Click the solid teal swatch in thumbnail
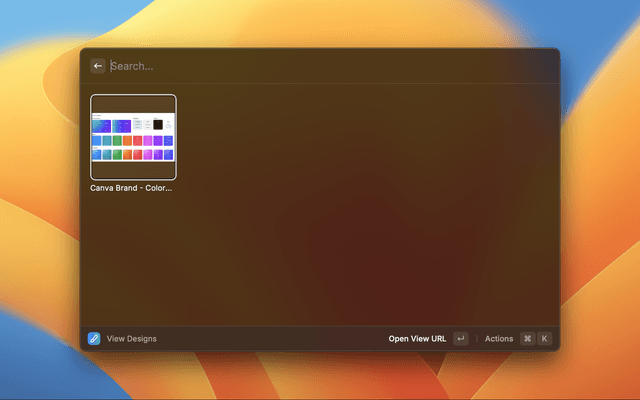This screenshot has height=400, width=640. [x=107, y=141]
